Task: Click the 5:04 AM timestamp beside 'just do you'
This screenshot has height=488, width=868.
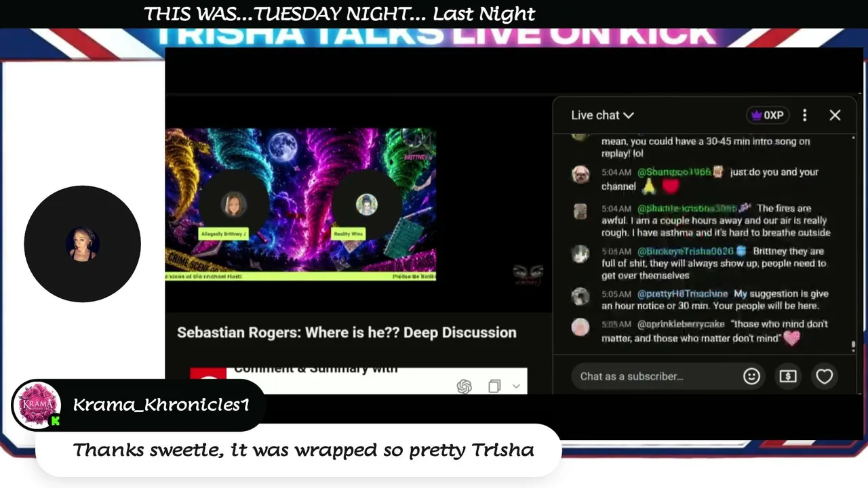Action: (x=616, y=172)
